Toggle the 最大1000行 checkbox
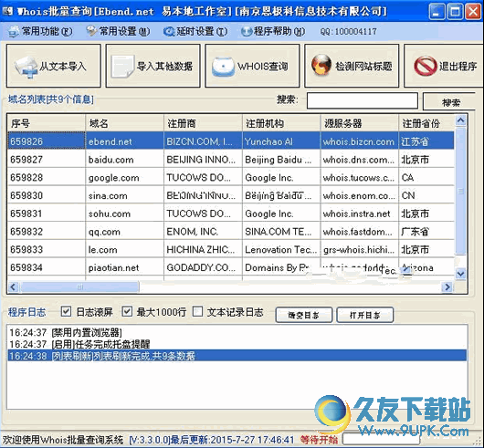 coord(127,312)
